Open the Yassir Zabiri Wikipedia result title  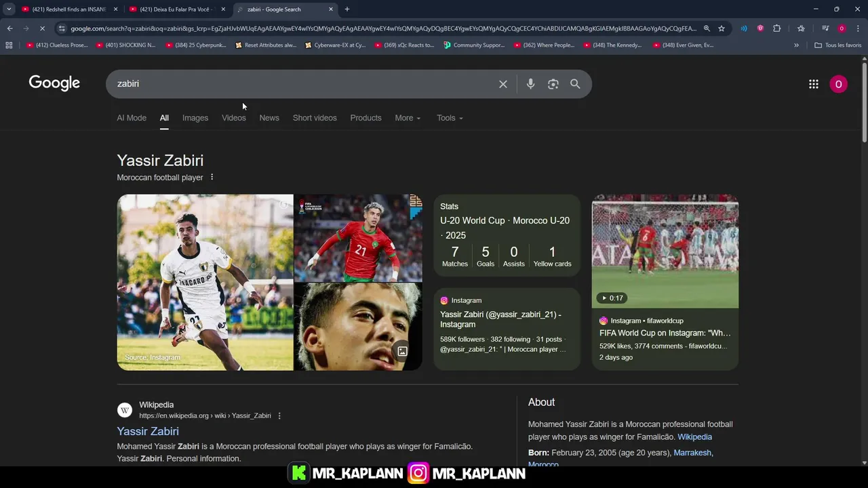148,432
